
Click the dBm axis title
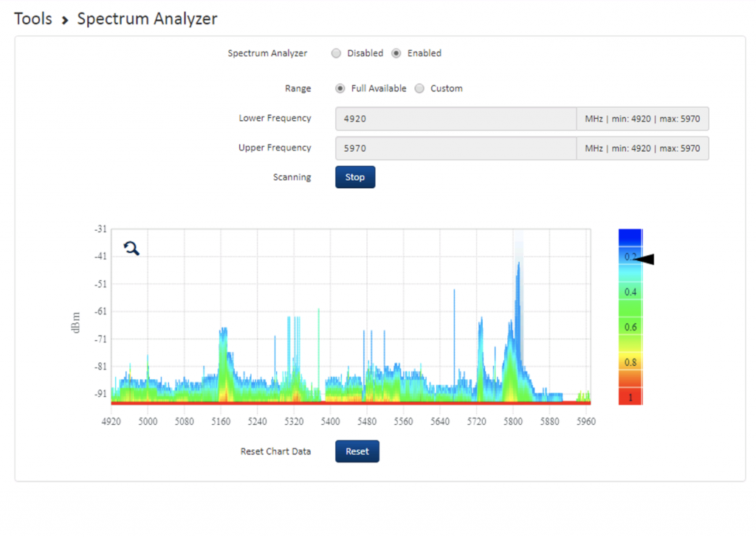pyautogui.click(x=76, y=322)
